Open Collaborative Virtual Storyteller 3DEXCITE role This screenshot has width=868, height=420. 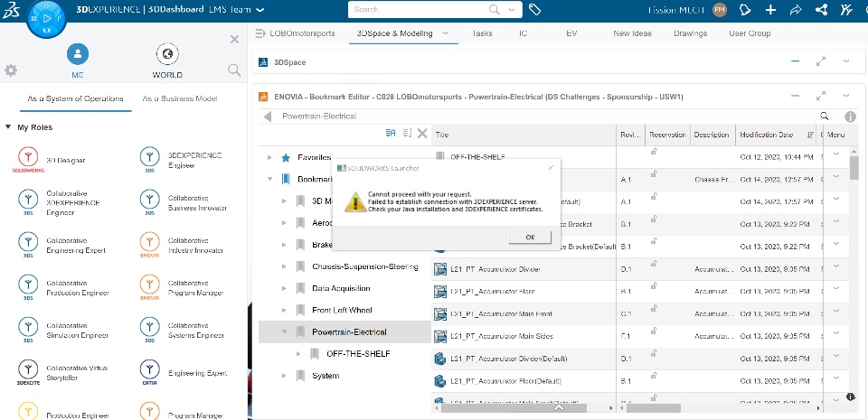tap(28, 372)
